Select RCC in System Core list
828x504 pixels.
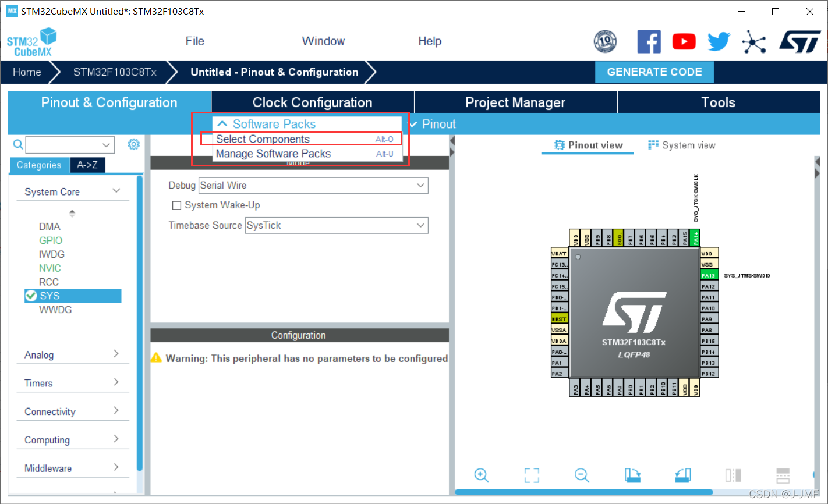click(49, 282)
